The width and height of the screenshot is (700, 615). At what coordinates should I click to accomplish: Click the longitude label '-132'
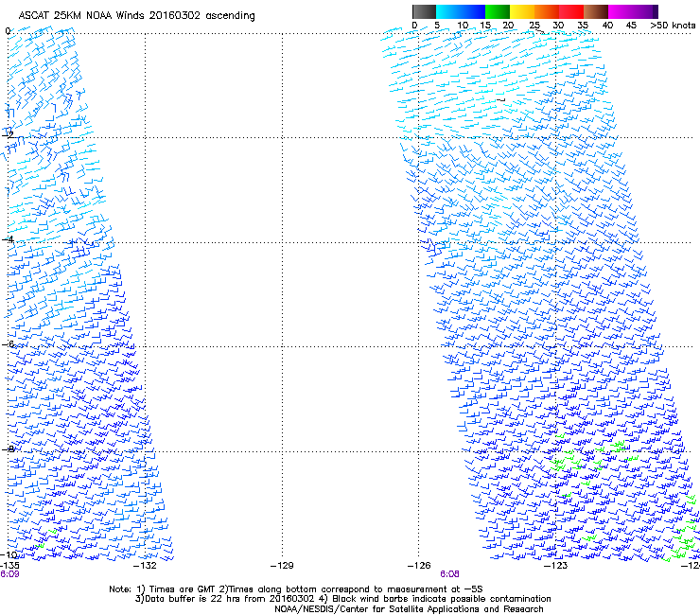click(x=145, y=566)
